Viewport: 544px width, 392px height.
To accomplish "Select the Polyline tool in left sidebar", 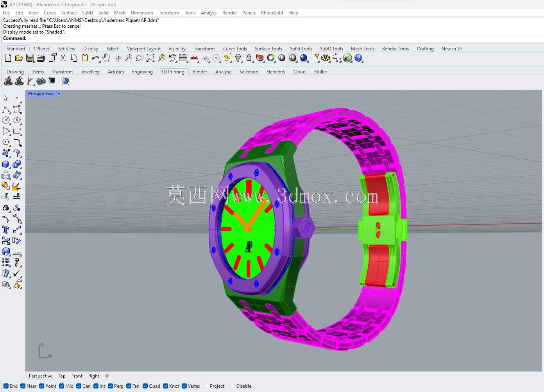I will (x=6, y=109).
